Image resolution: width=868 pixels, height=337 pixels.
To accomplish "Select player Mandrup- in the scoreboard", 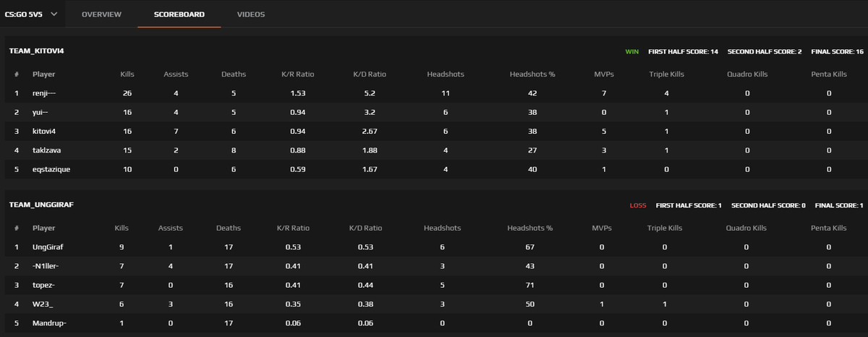I will [x=49, y=322].
